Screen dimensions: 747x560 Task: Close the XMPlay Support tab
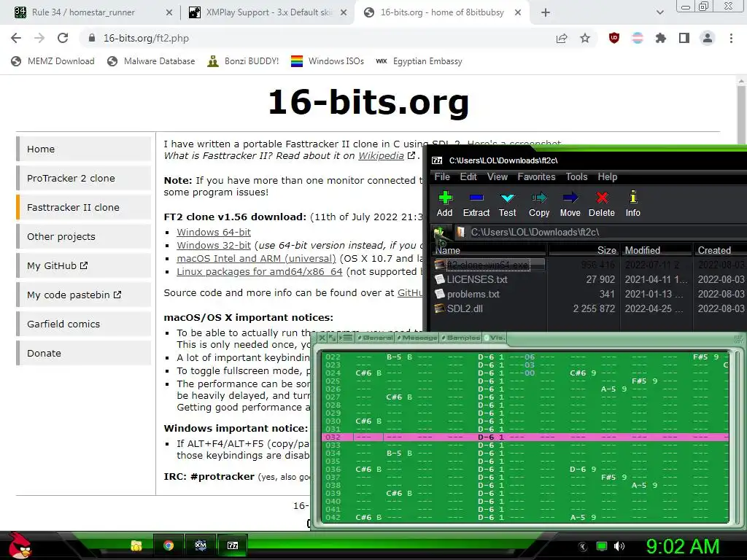click(344, 12)
